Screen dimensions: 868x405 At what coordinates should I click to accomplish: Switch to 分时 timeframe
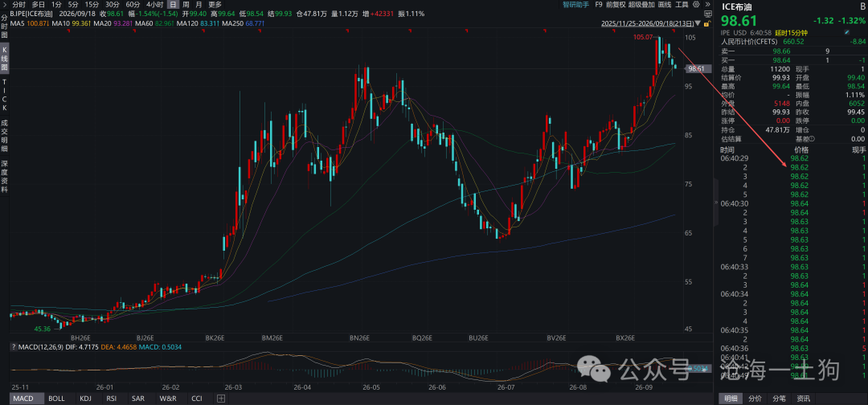[x=18, y=5]
